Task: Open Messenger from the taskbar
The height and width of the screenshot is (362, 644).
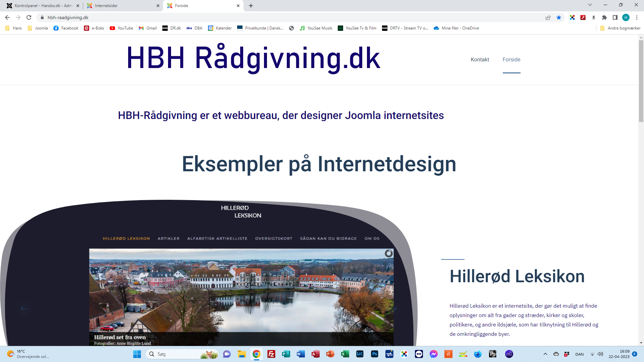Action: [434, 354]
